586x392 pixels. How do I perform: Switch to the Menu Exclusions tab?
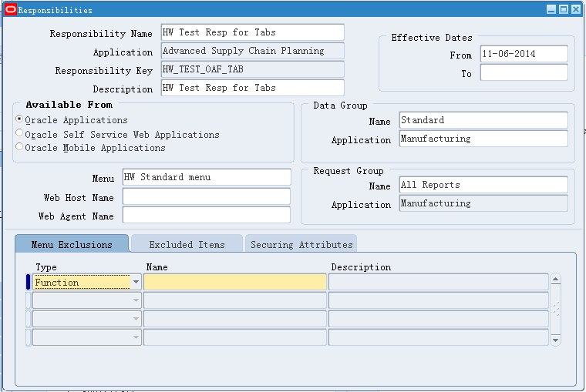[x=72, y=244]
